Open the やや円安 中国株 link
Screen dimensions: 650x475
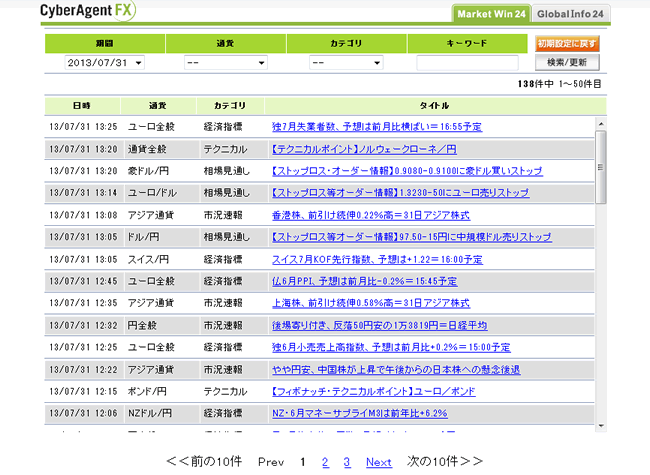pos(396,370)
